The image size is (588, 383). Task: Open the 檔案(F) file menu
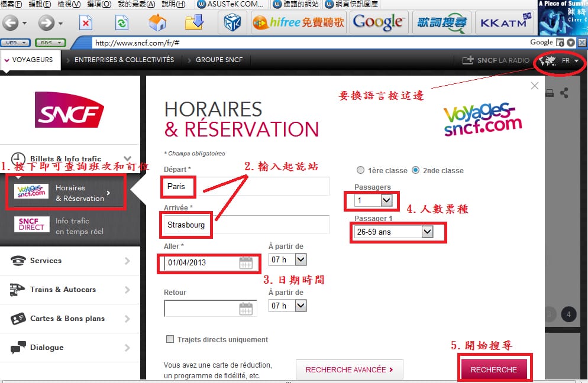pos(11,4)
